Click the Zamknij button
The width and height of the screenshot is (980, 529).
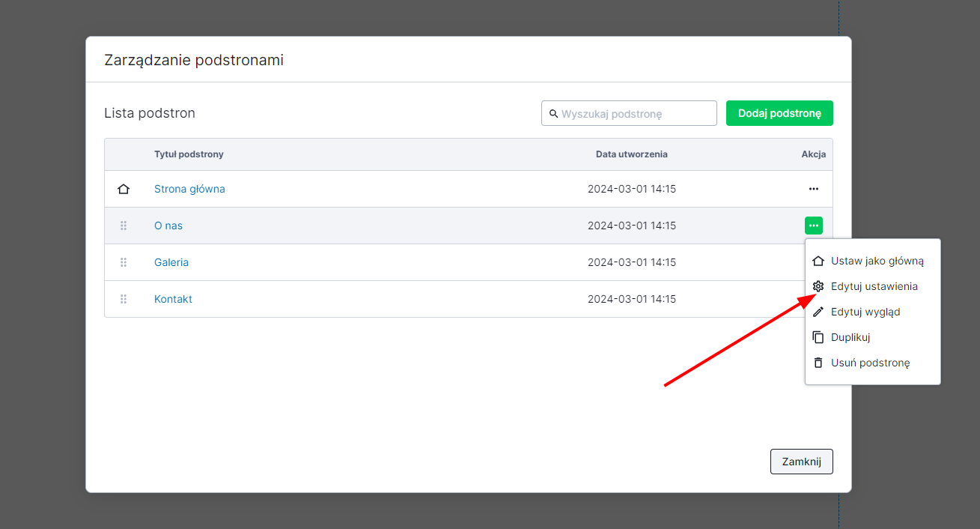click(801, 462)
